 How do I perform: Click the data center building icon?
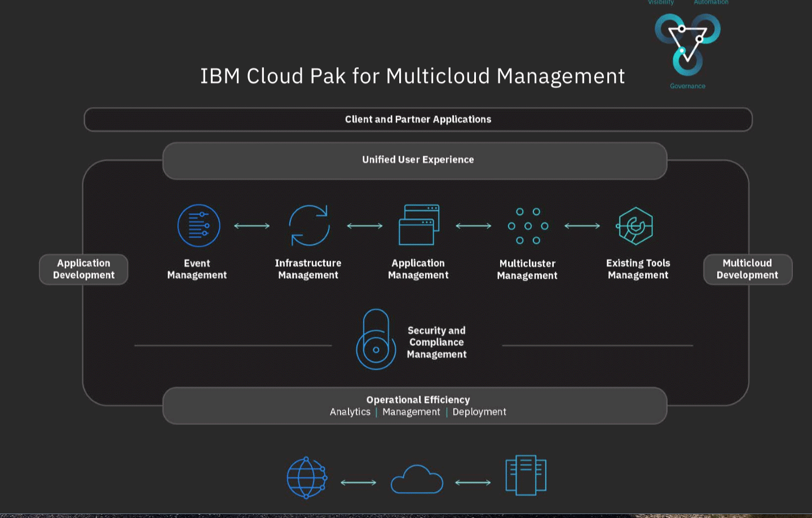[x=526, y=475]
